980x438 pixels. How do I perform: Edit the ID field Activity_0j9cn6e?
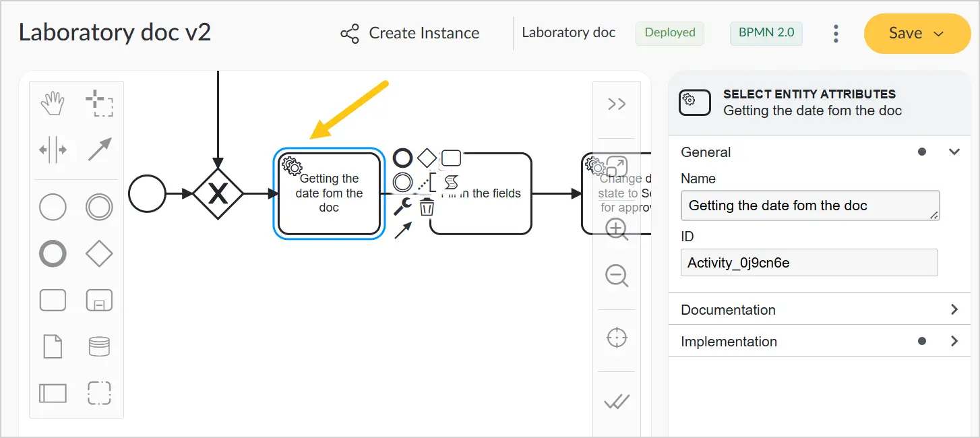pos(809,263)
